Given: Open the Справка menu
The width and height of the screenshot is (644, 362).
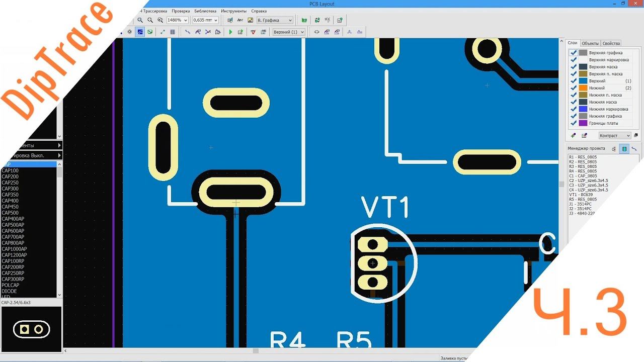Looking at the screenshot, I should click(259, 11).
